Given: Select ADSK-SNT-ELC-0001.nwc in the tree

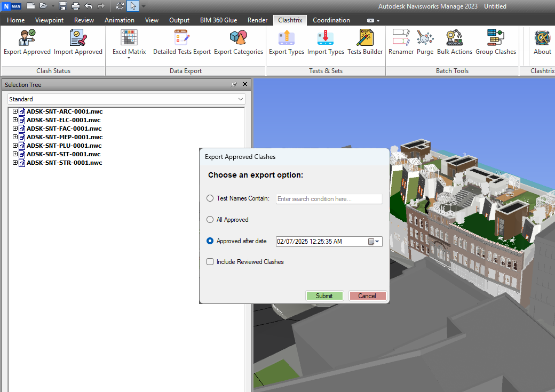Looking at the screenshot, I should [x=64, y=120].
